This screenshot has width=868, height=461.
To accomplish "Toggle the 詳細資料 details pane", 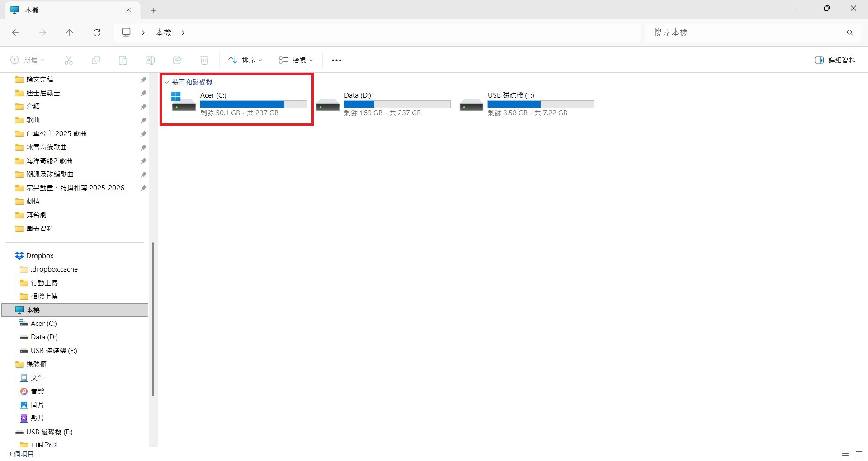I will [x=835, y=60].
